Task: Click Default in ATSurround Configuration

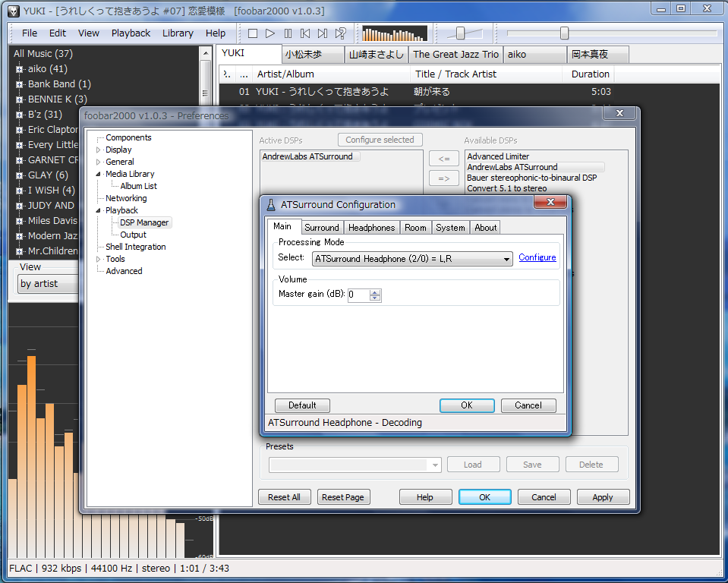Action: coord(302,405)
